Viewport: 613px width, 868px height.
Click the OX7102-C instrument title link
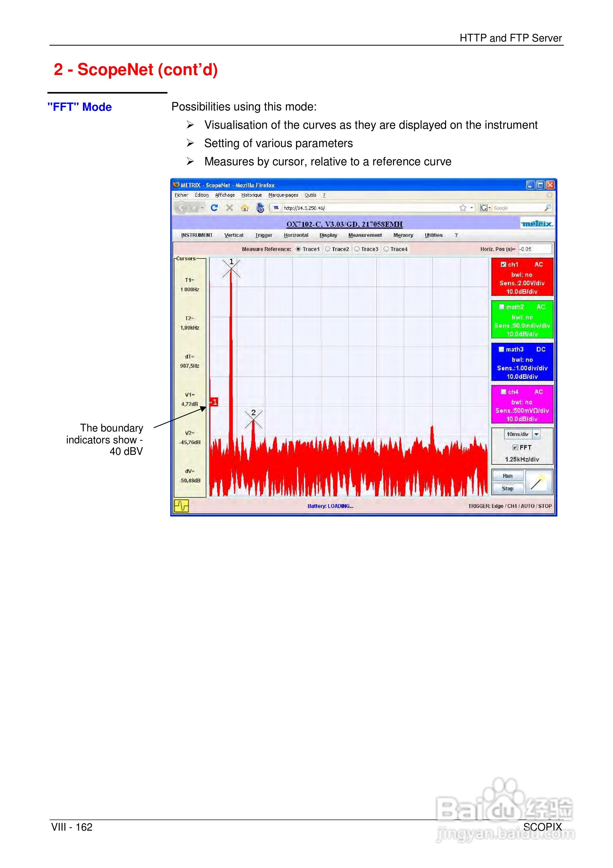pos(344,224)
